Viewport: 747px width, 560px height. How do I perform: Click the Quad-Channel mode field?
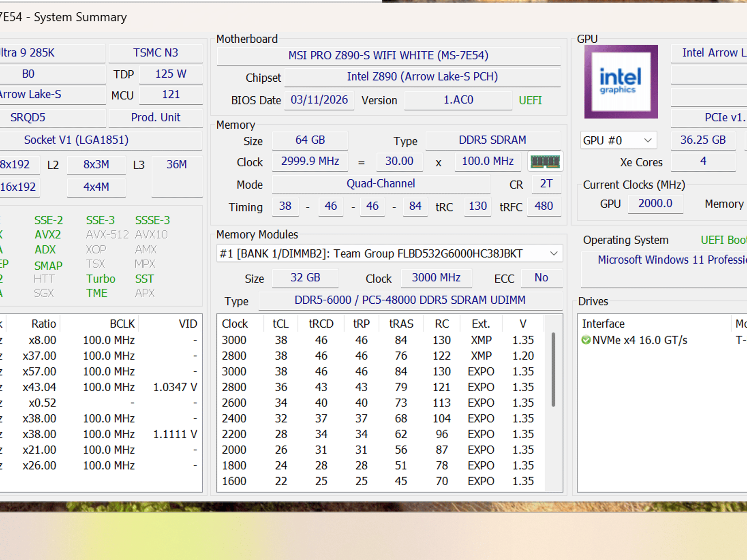pyautogui.click(x=381, y=184)
